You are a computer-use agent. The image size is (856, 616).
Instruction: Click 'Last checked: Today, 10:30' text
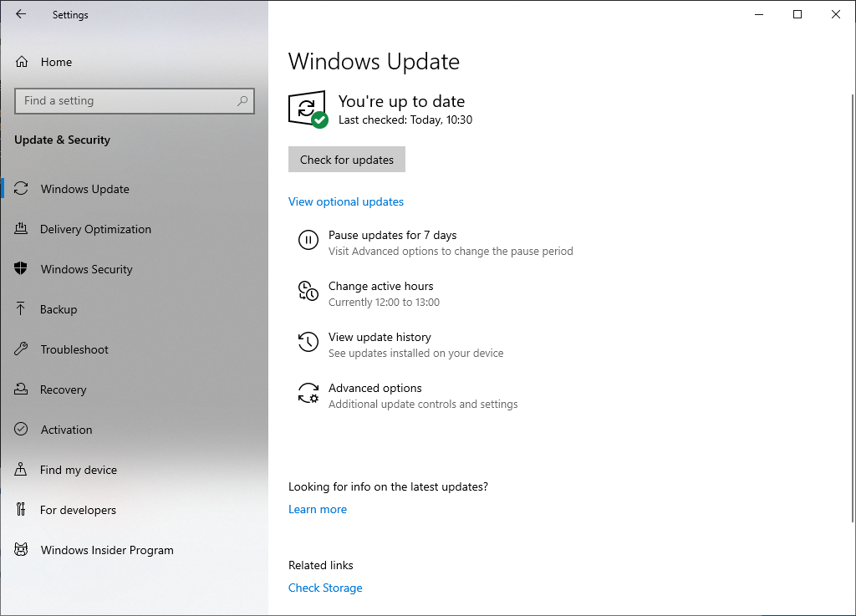click(405, 120)
